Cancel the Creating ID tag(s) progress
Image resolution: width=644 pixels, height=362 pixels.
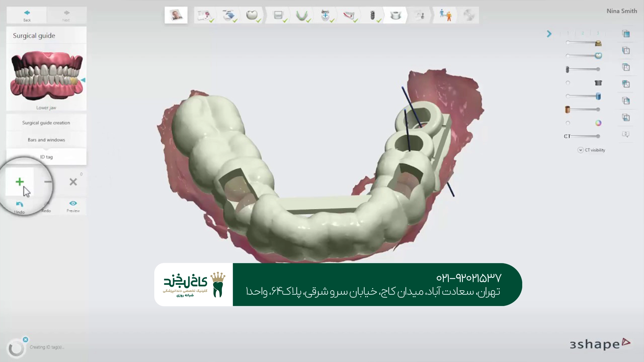25,340
